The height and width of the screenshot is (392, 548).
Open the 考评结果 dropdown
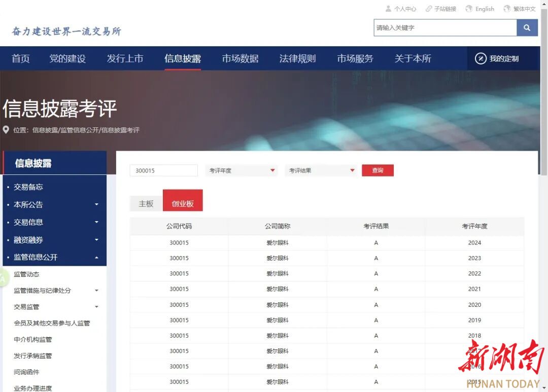321,170
